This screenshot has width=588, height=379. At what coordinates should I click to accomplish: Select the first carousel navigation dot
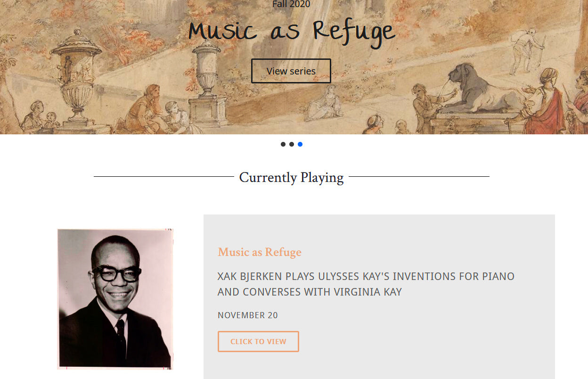tap(283, 144)
